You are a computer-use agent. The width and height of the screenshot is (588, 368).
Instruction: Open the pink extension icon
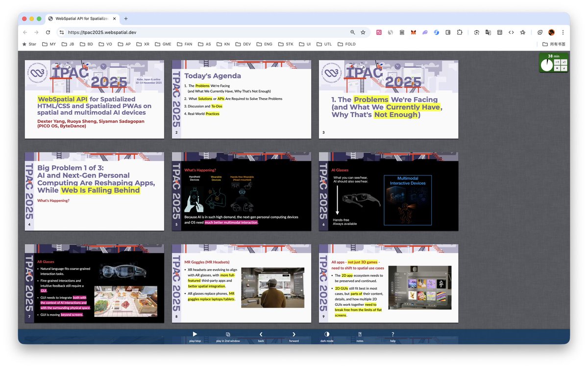379,32
